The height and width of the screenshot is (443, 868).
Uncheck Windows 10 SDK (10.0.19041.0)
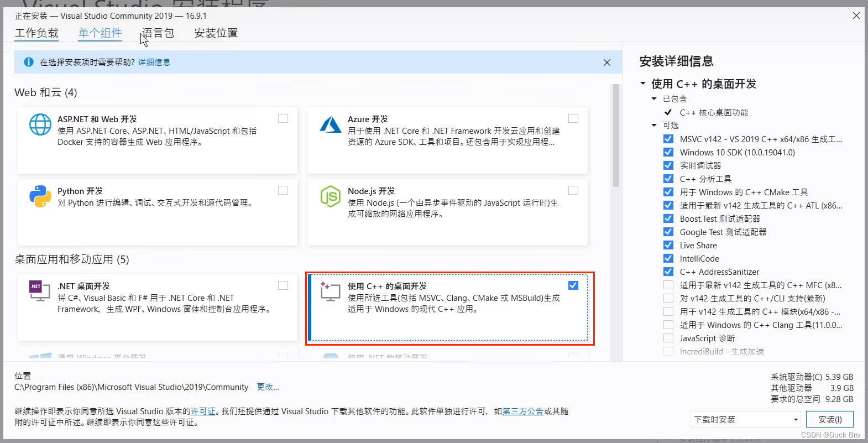coord(668,152)
